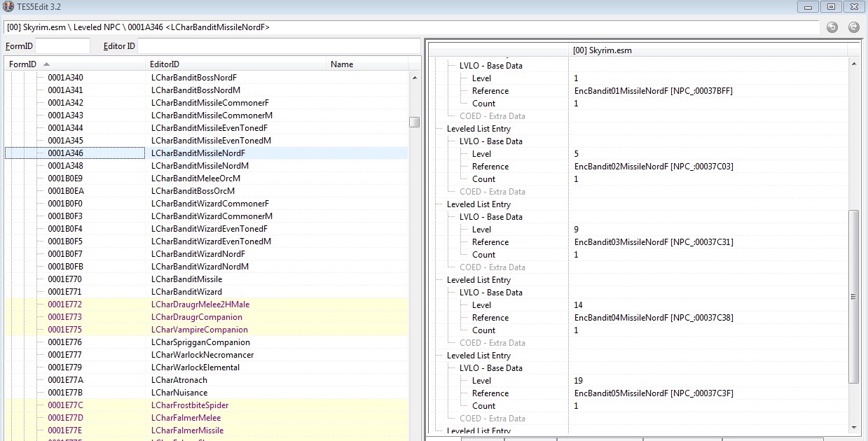The image size is (868, 441).
Task: Select record LCharBanditWizardEvenTonedM
Action: coord(206,241)
